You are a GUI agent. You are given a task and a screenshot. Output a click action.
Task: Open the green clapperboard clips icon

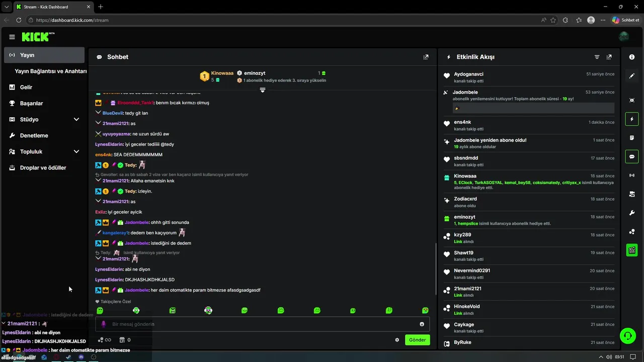(632, 250)
